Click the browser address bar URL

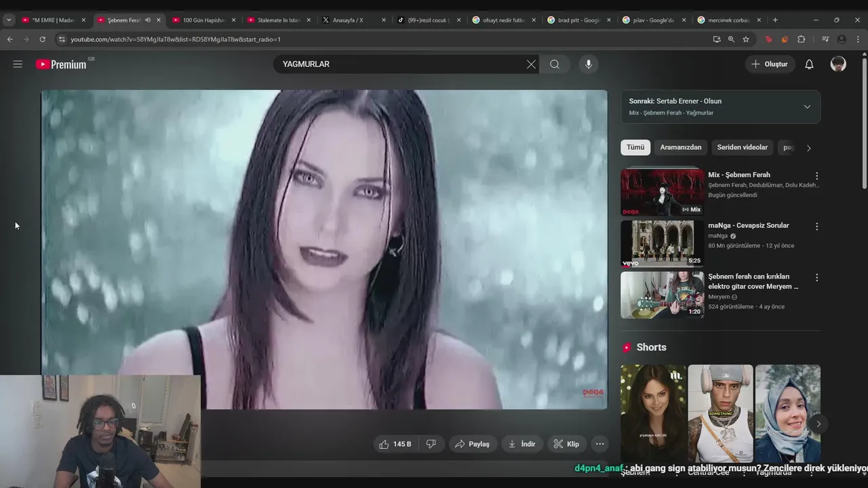[176, 39]
